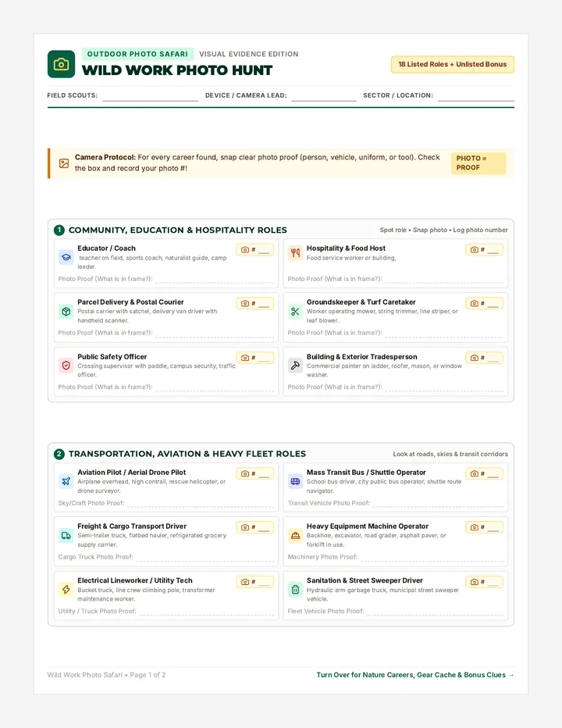Click the Visual Evidence Edition label
Image resolution: width=562 pixels, height=728 pixels.
pos(249,54)
